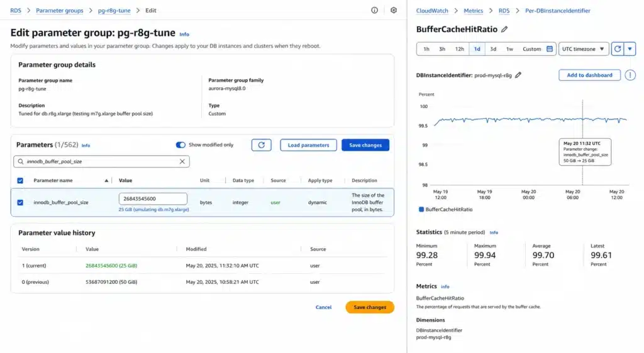Viewport: 644px width, 353px height.
Task: Click the Data type column header
Action: tap(243, 180)
